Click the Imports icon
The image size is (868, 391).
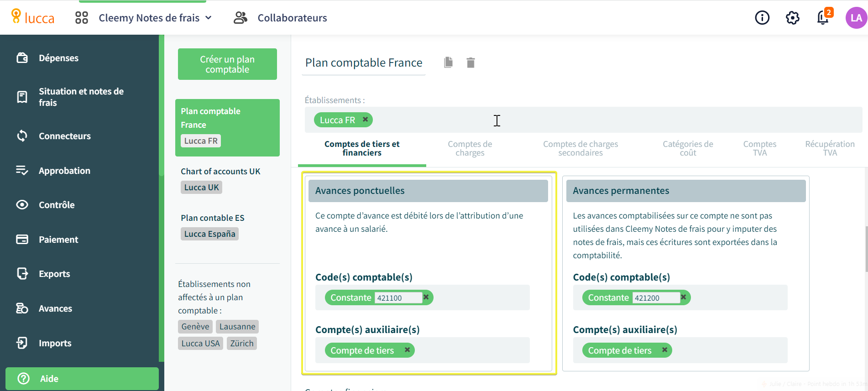22,343
